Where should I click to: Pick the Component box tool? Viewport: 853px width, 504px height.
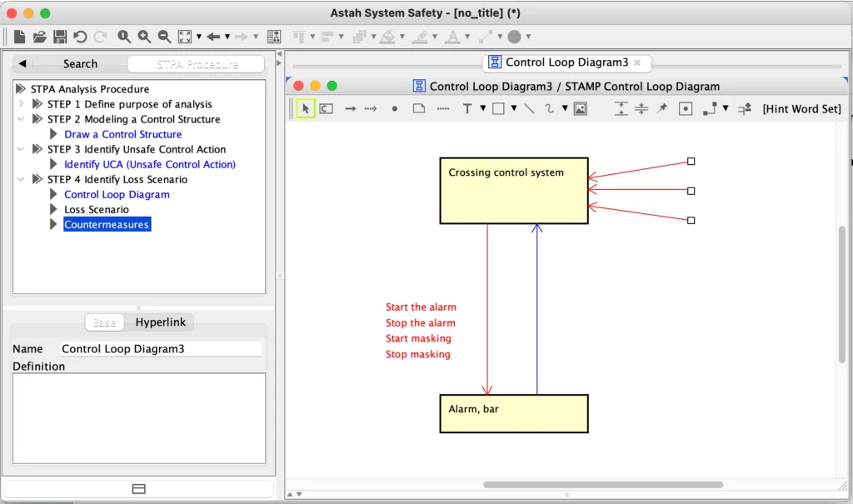tap(327, 108)
